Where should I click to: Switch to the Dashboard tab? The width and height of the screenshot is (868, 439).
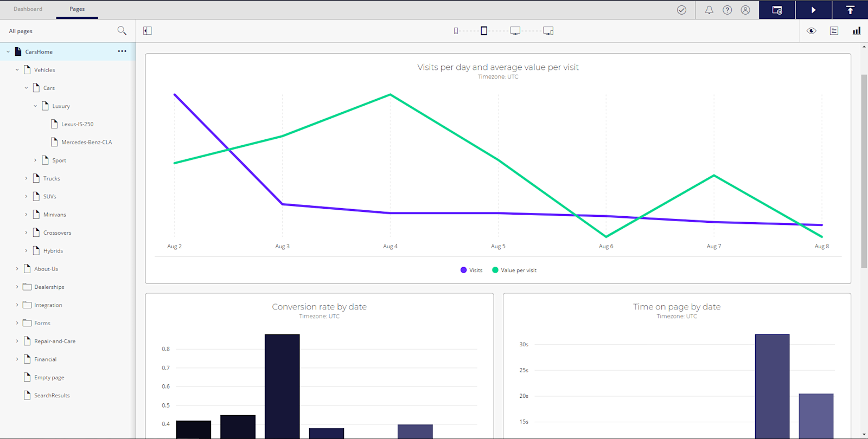28,9
